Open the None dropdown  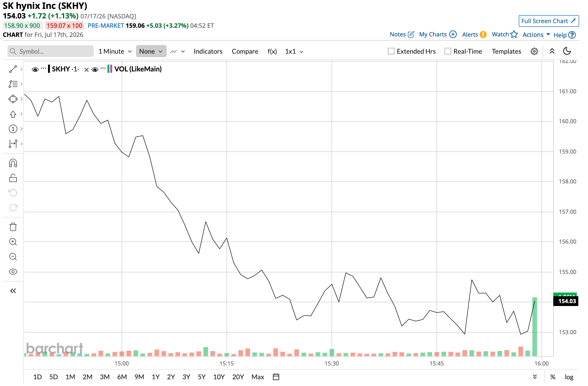click(152, 52)
